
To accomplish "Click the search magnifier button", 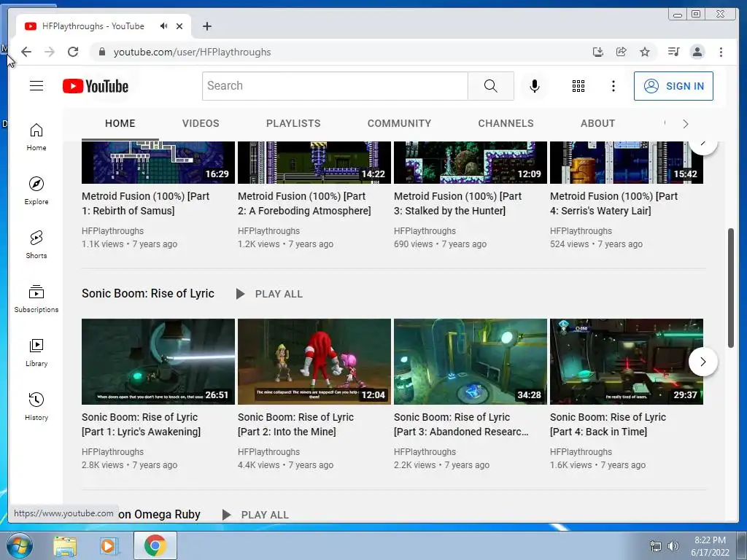I will tap(491, 86).
